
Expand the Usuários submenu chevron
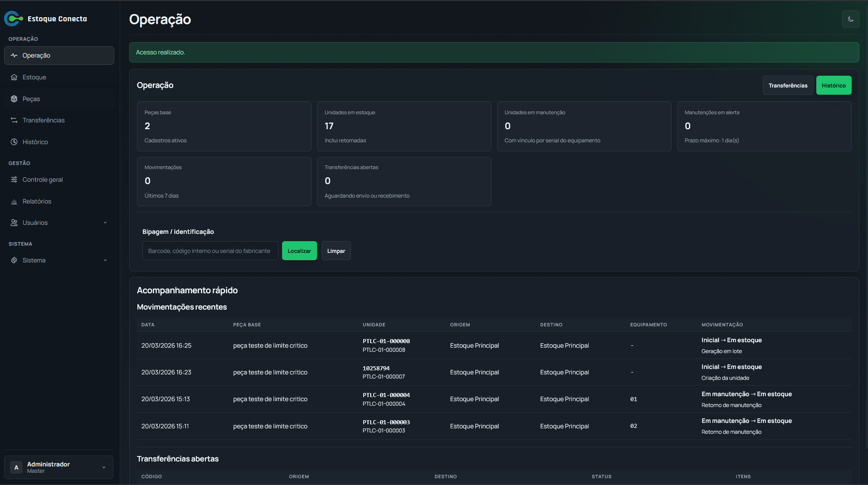pyautogui.click(x=105, y=223)
